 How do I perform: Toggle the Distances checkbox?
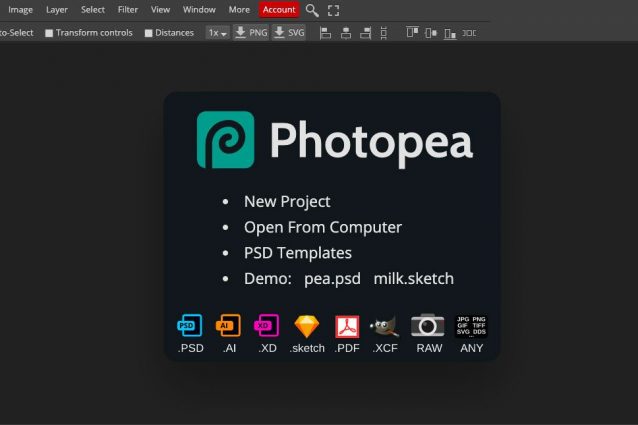point(149,33)
